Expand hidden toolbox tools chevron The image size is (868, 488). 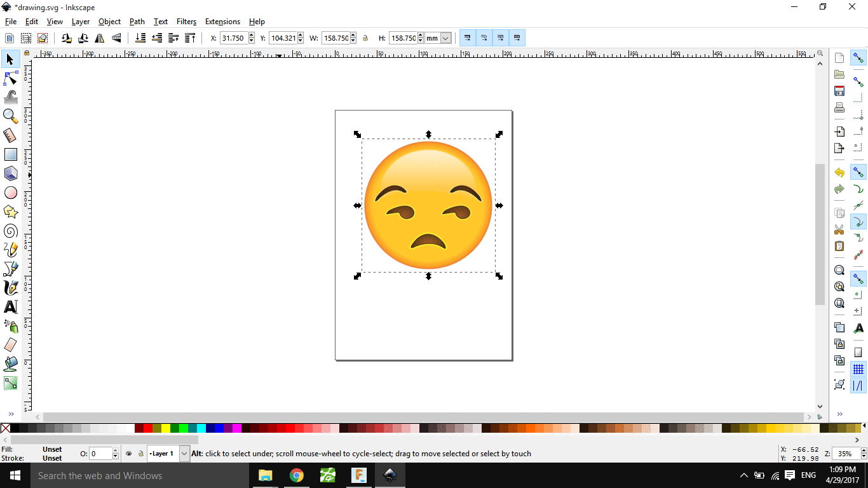click(11, 414)
